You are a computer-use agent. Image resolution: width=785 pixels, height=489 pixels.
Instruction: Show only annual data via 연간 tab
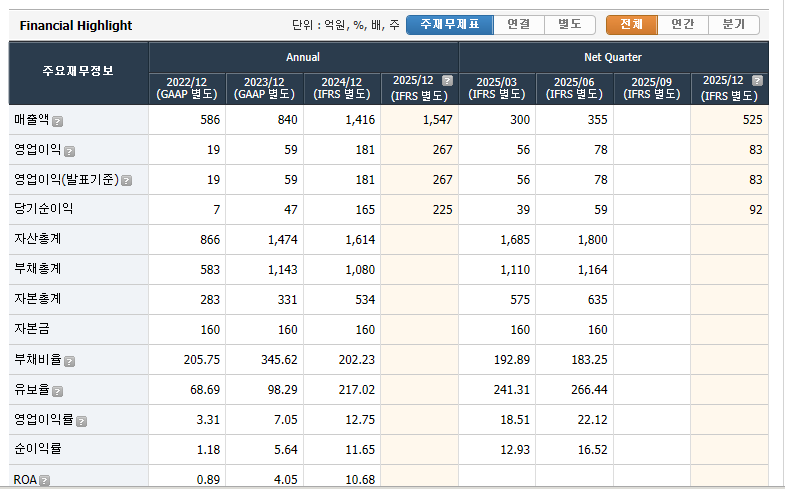click(x=682, y=25)
